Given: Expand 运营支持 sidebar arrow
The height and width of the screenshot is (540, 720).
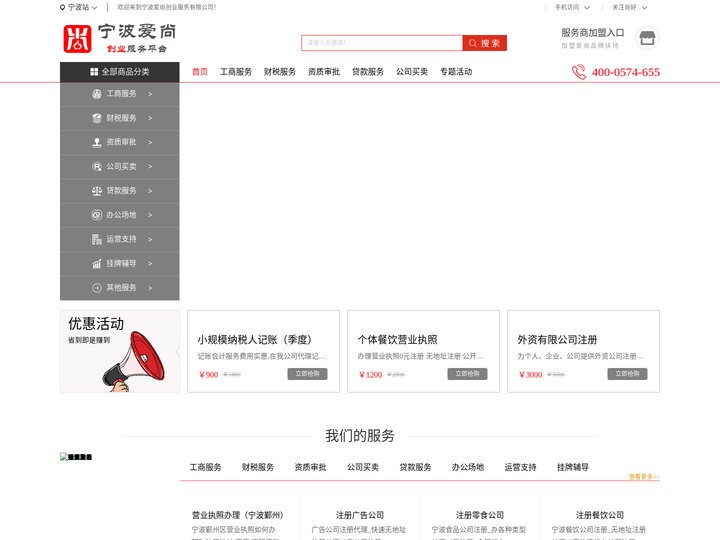Looking at the screenshot, I should (150, 239).
